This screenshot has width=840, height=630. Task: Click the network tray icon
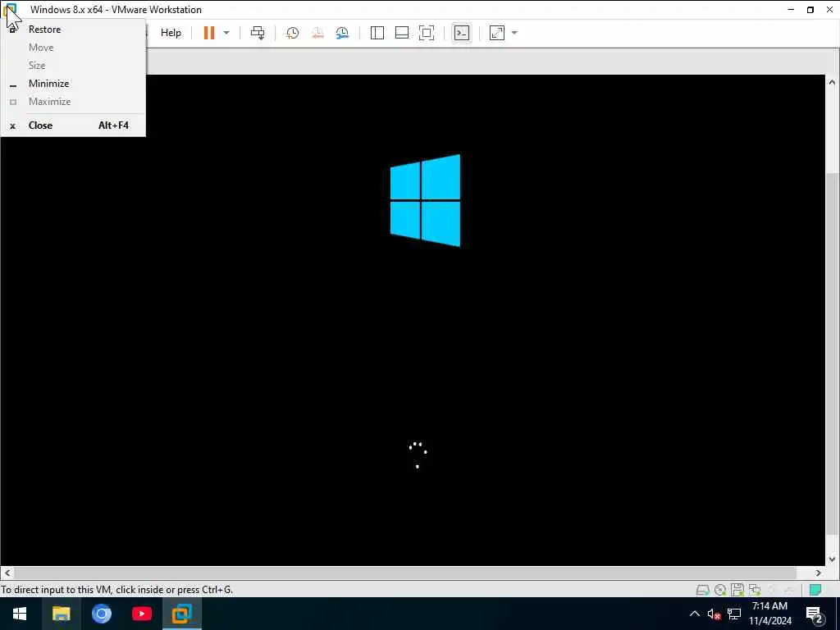point(734,614)
